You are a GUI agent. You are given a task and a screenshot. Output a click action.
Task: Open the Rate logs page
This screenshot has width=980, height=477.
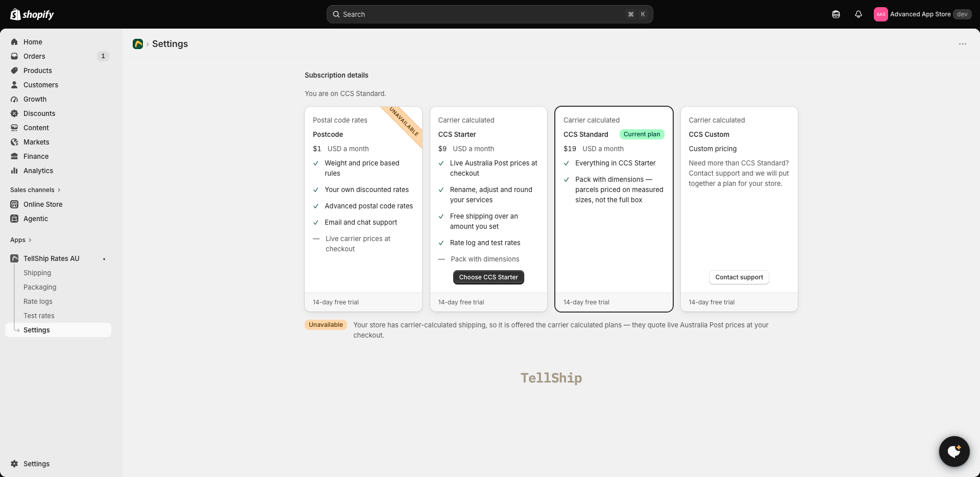(x=38, y=301)
